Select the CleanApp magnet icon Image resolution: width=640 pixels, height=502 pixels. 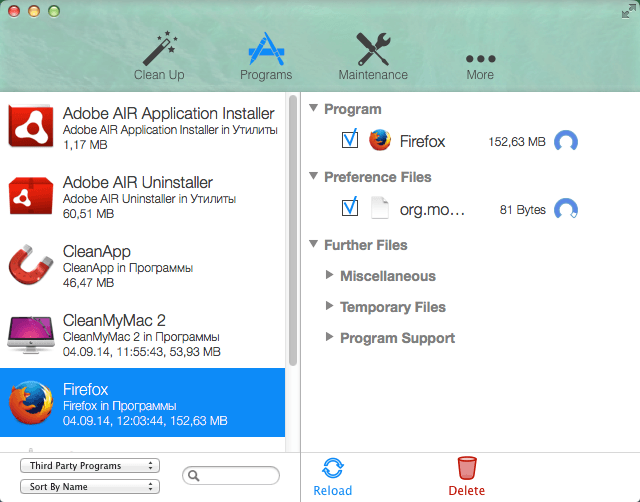(x=31, y=264)
